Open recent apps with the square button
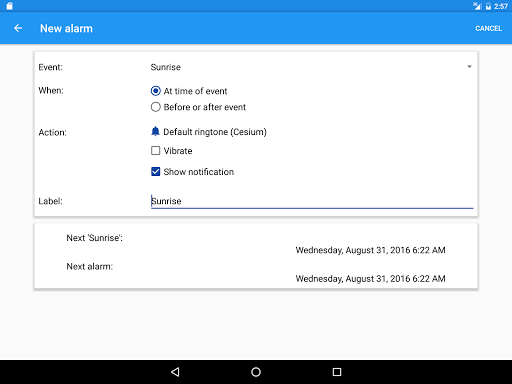512x384 pixels. [337, 372]
